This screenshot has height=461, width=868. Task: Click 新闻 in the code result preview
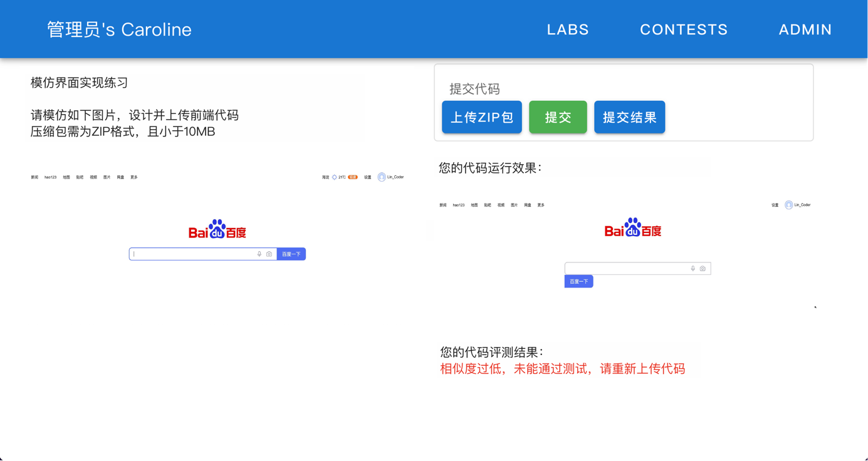[x=443, y=205]
